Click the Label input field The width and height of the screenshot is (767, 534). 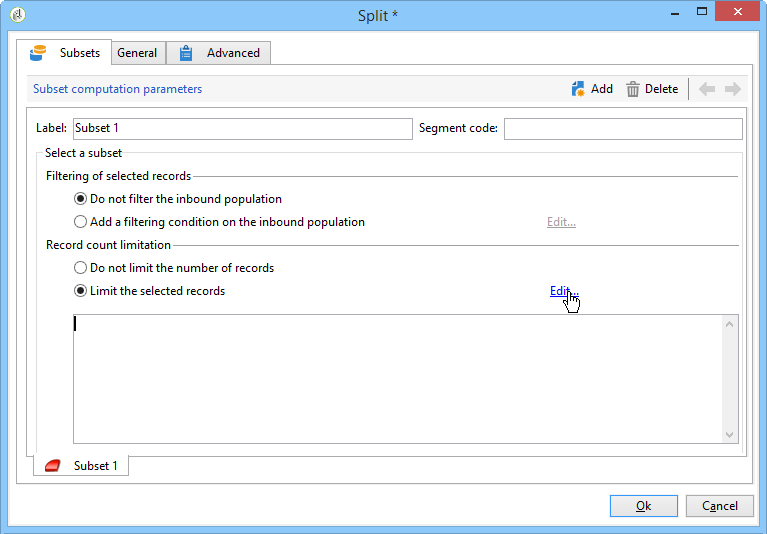pyautogui.click(x=243, y=129)
